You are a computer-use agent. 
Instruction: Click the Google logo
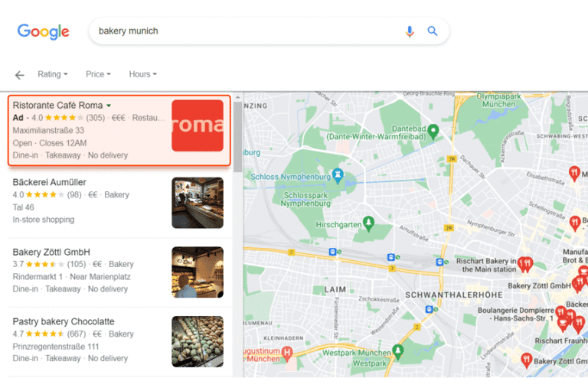coord(44,31)
